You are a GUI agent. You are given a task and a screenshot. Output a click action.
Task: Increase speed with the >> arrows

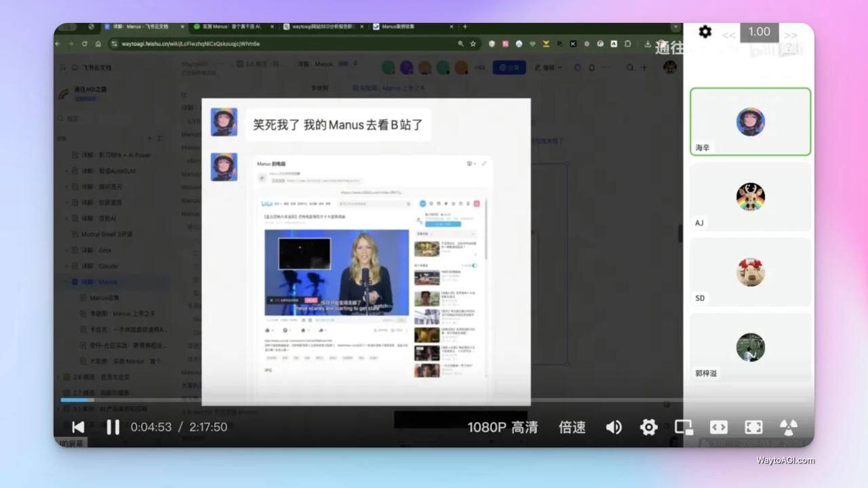[x=791, y=35]
